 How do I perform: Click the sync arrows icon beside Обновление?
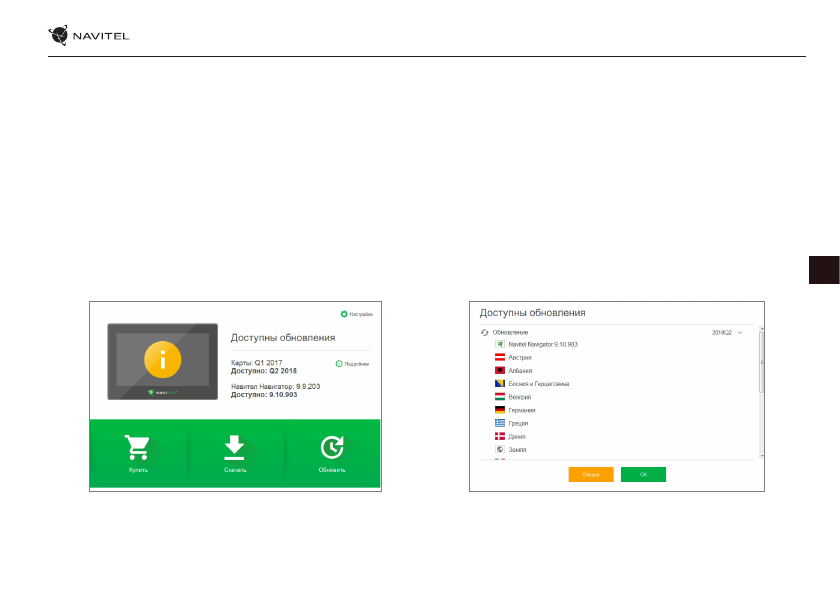click(x=484, y=333)
